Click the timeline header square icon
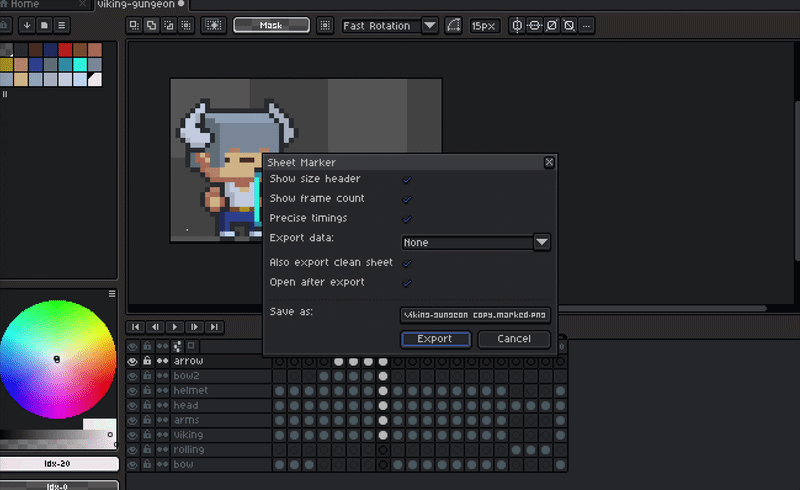 (x=191, y=346)
